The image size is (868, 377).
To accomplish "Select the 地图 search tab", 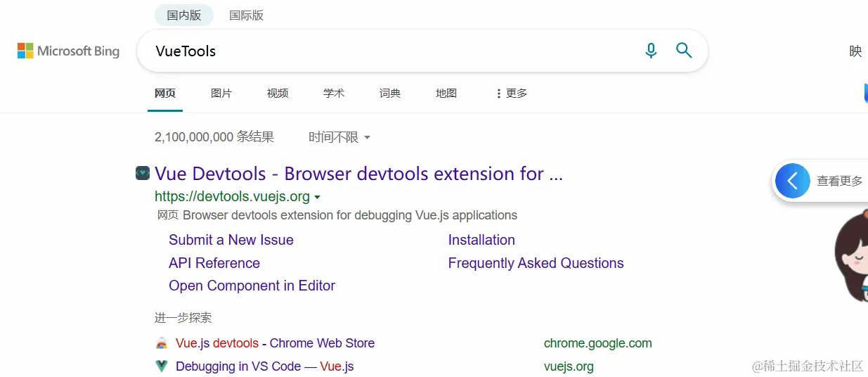I will 446,93.
